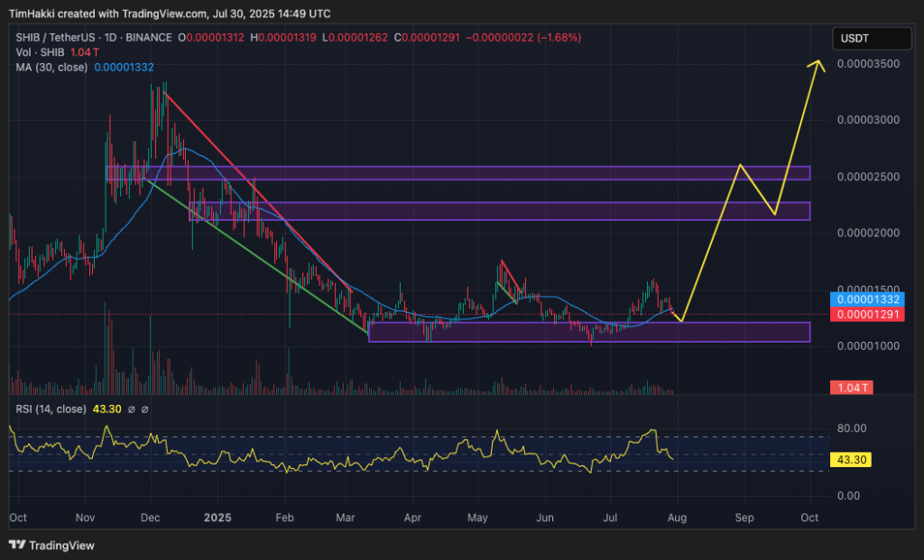Select the MA (30, close) legend label

[x=51, y=69]
